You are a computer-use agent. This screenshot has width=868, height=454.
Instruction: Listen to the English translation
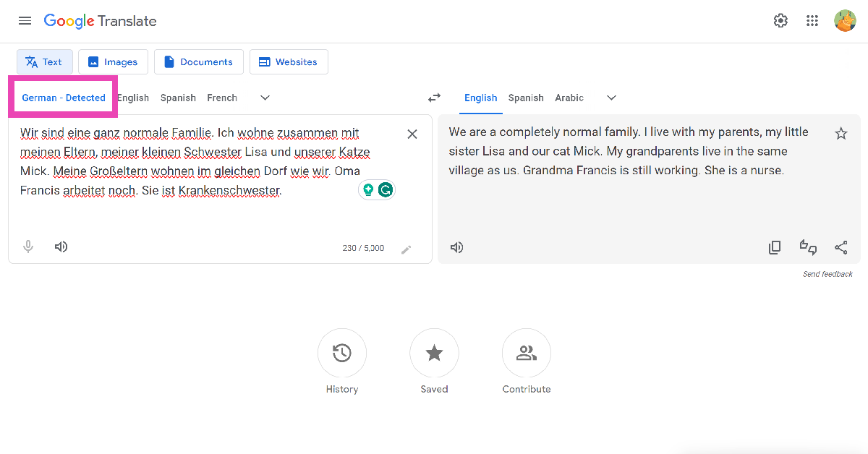coord(456,247)
